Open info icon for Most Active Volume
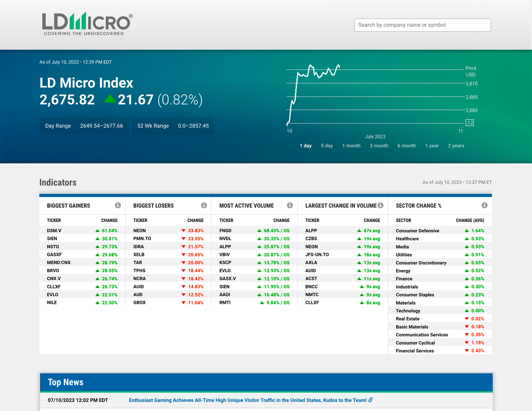This screenshot has height=411, width=532. (x=290, y=205)
